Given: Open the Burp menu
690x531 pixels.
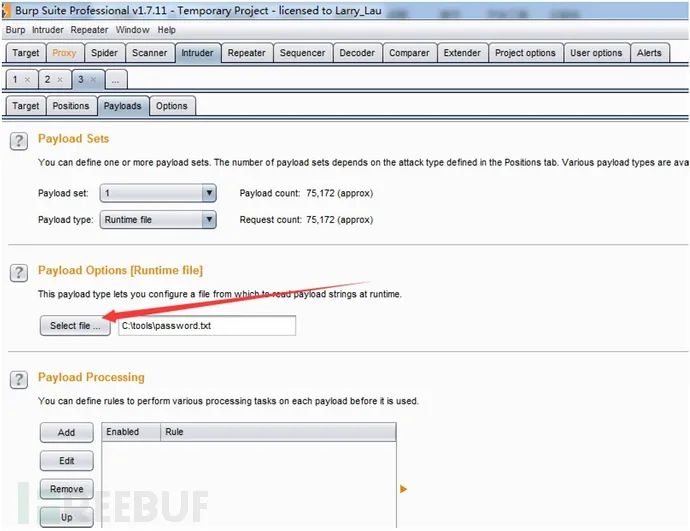Looking at the screenshot, I should pos(15,30).
